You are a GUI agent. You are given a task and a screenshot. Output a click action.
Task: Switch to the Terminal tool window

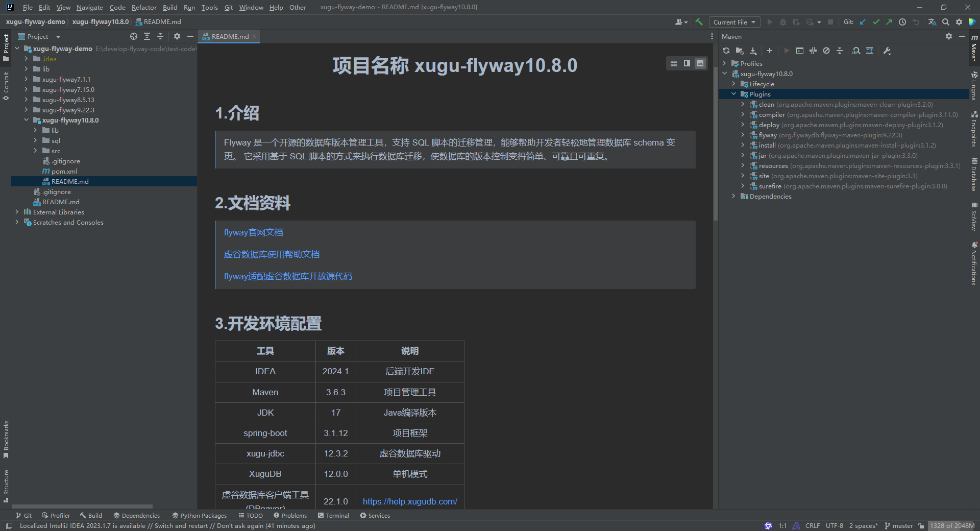[333, 515]
